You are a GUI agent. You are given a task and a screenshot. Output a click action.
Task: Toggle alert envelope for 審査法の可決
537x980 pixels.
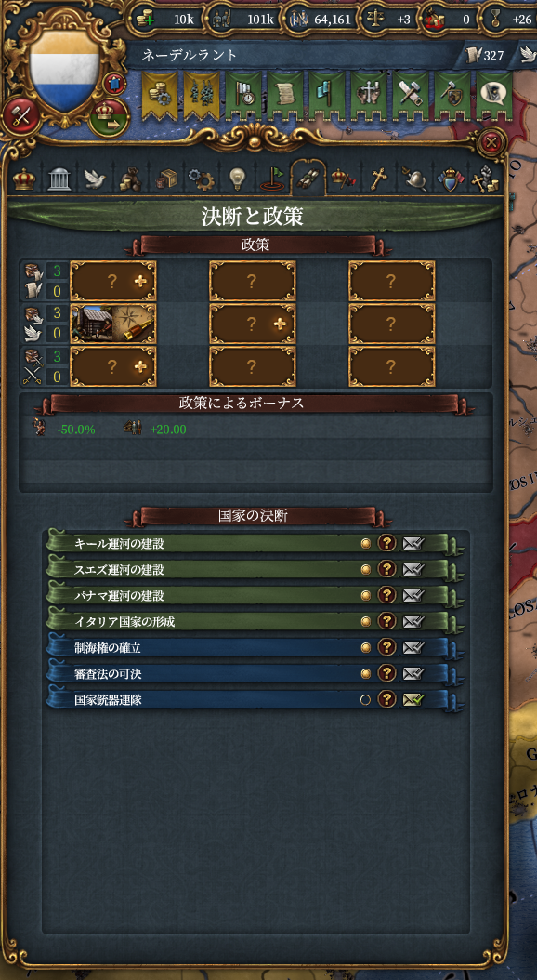pyautogui.click(x=413, y=673)
